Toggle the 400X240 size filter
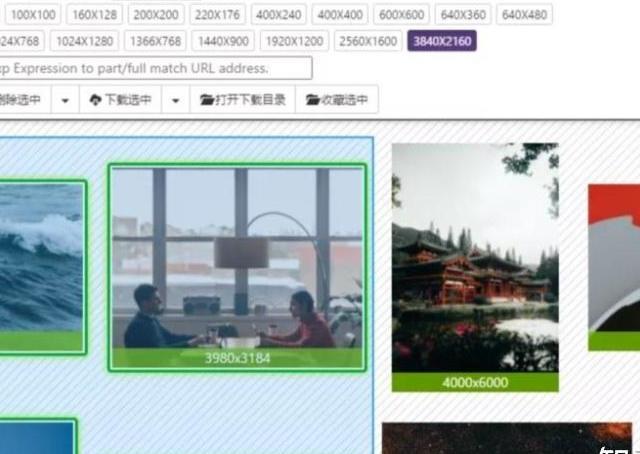 click(279, 15)
